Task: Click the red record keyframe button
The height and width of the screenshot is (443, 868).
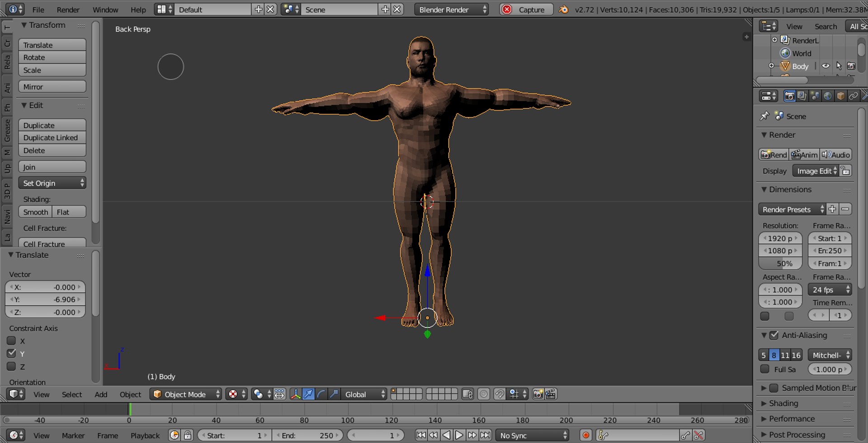Action: click(585, 435)
